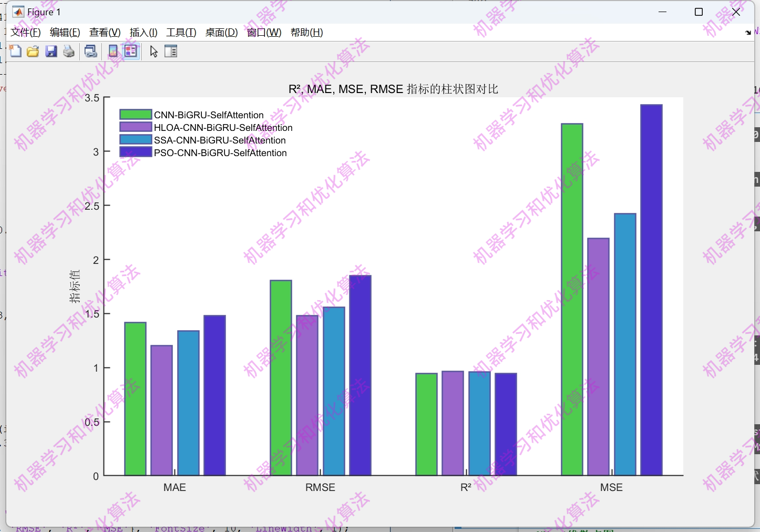Enable plot edit mode with arrow tool
This screenshot has width=760, height=532.
153,51
